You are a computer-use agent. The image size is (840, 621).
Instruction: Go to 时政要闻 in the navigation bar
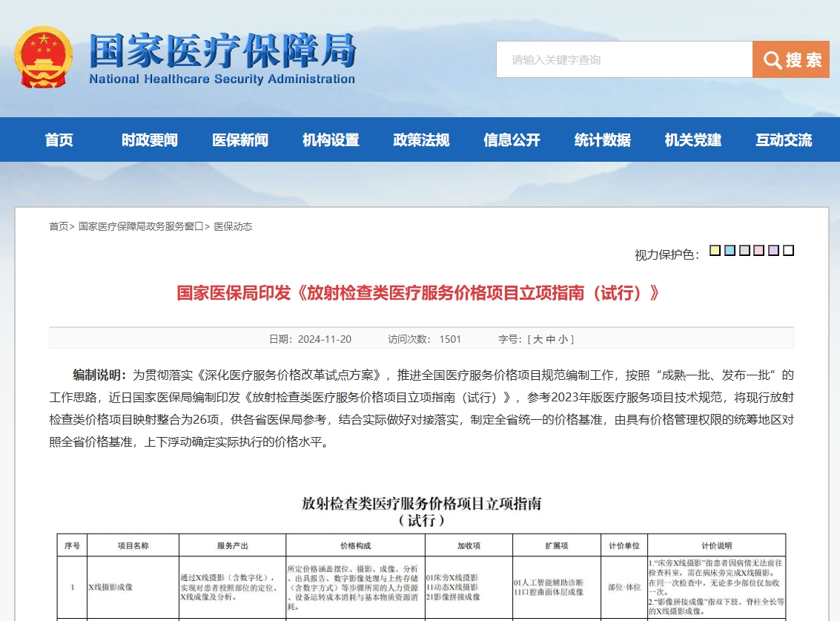pos(150,140)
